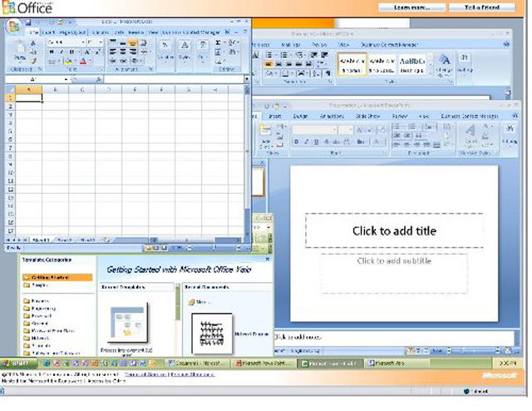The height and width of the screenshot is (411, 532).
Task: Click Decrease Indent in Excel Alignment group
Action: [113, 61]
